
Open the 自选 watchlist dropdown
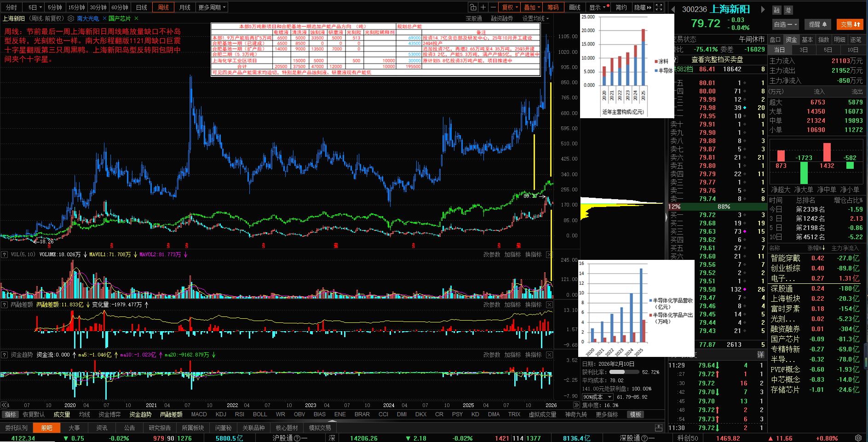[785, 24]
